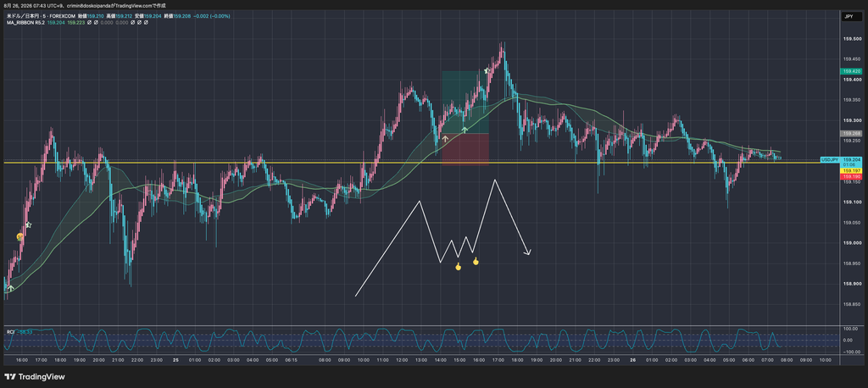This screenshot has width=868, height=388.
Task: Click the date label 25 on time axis
Action: [x=175, y=360]
